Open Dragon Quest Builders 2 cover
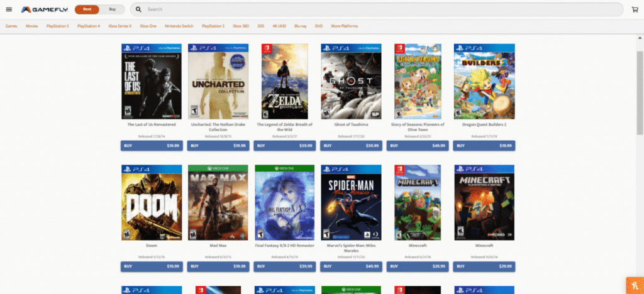This screenshot has height=294, width=644. tap(484, 82)
